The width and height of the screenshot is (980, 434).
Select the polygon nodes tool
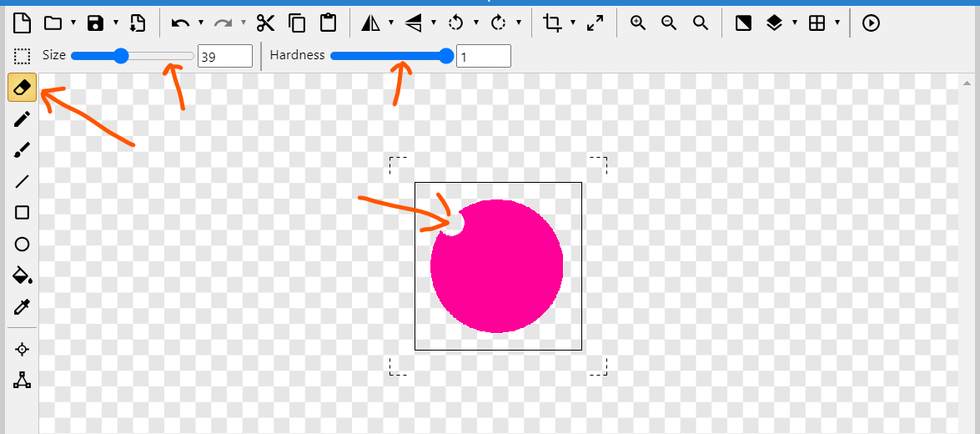coord(22,380)
